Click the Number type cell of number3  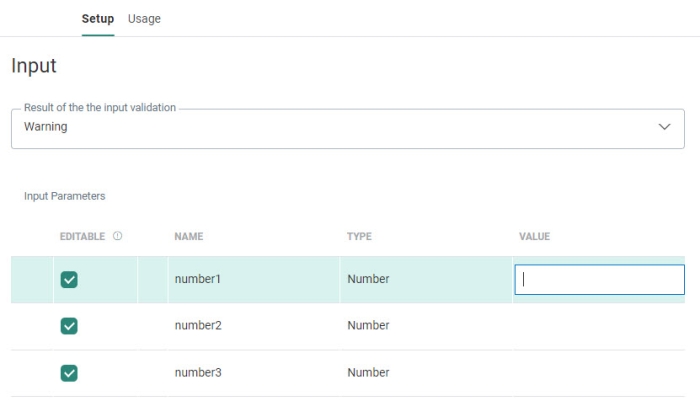[368, 373]
